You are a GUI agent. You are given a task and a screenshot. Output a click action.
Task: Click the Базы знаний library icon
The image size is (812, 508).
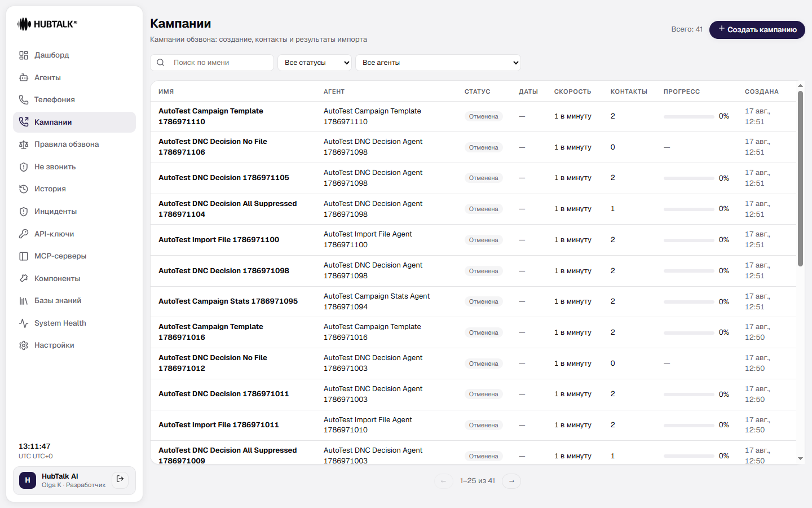coord(24,301)
